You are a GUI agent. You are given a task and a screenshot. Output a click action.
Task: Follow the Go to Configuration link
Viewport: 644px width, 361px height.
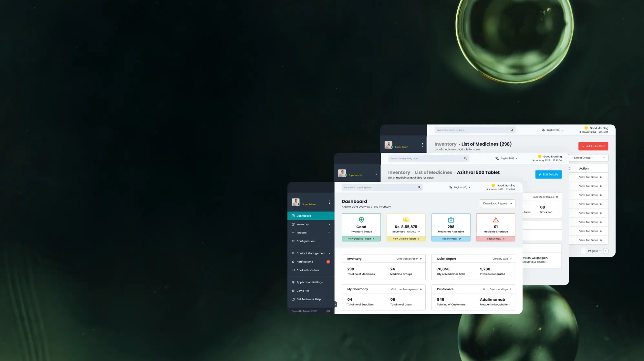coord(409,259)
